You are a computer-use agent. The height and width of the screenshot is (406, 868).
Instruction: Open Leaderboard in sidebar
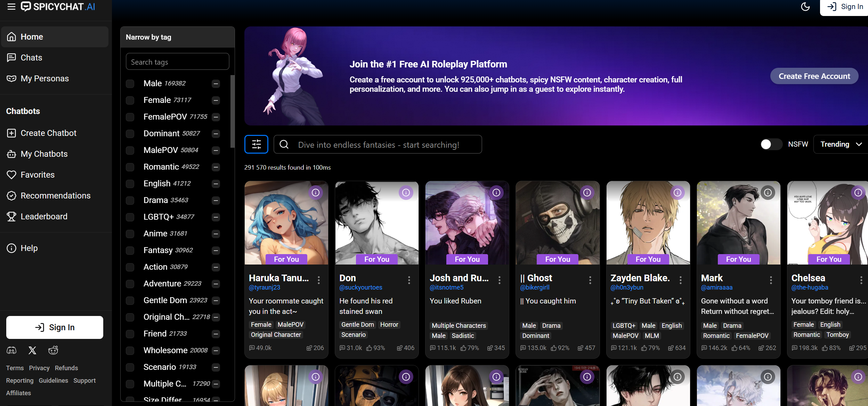[55, 217]
